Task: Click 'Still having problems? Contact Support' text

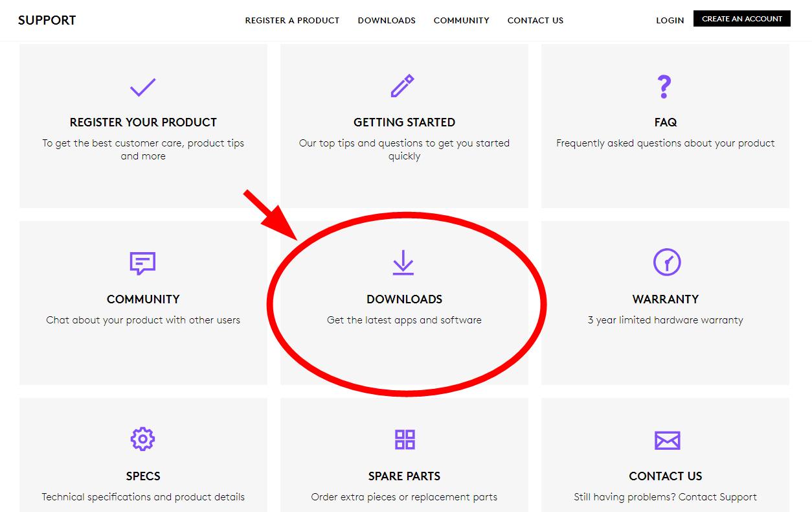Action: point(666,497)
